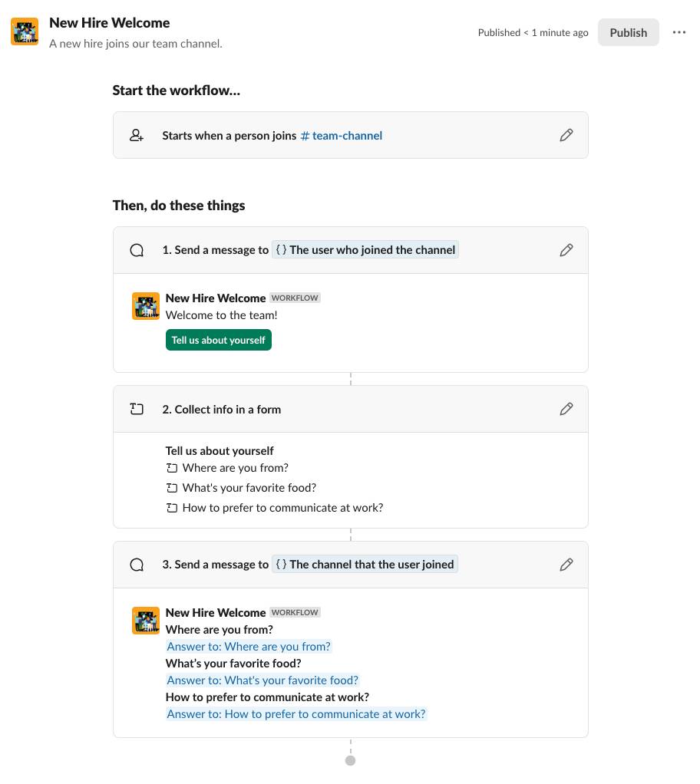Click the message bubble icon in step 1

tap(137, 250)
